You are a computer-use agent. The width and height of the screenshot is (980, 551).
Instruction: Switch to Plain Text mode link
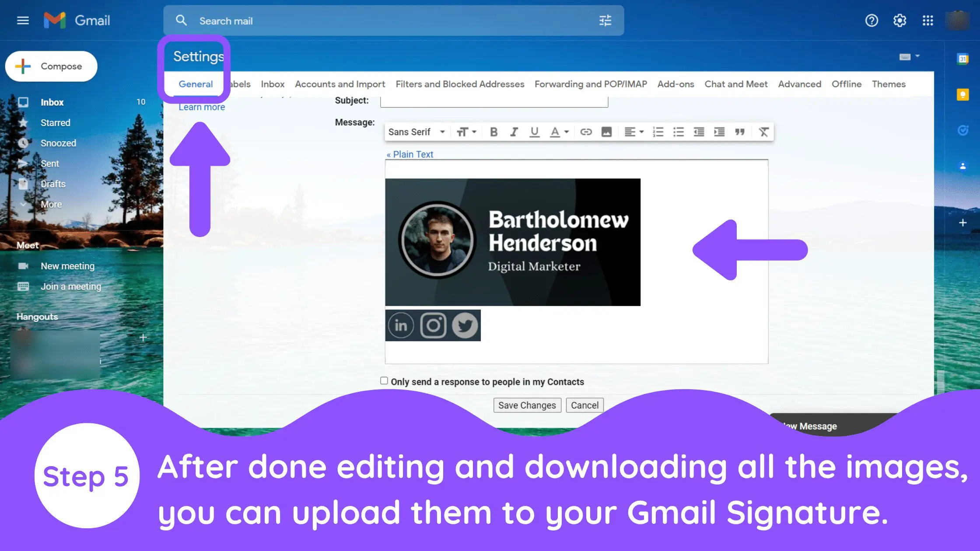click(410, 153)
